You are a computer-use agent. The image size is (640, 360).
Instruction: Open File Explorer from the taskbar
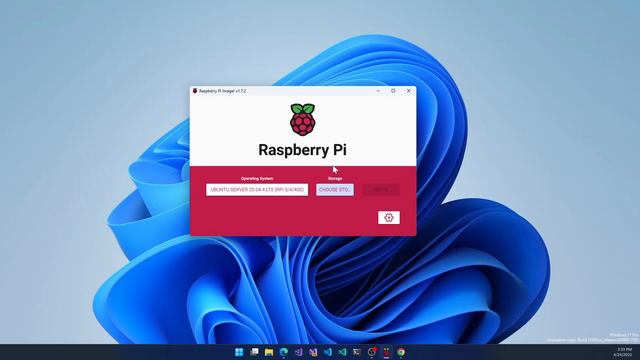[x=269, y=352]
